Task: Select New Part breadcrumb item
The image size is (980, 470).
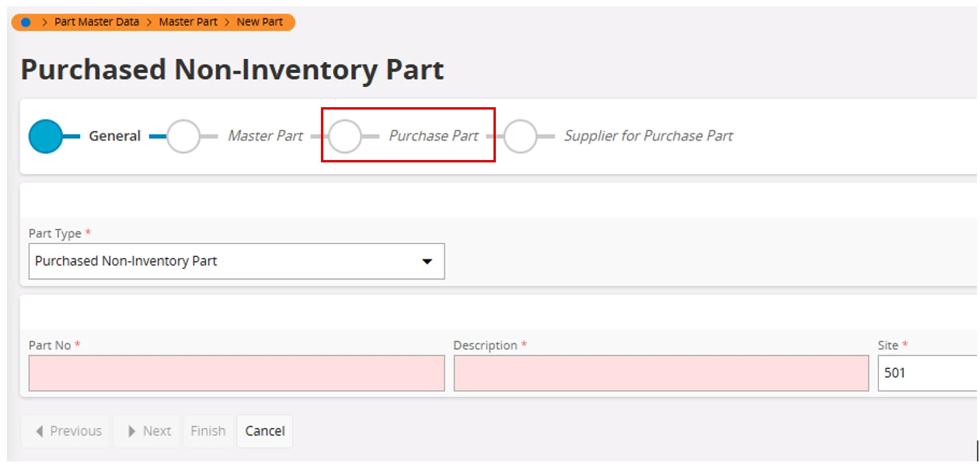Action: 260,22
